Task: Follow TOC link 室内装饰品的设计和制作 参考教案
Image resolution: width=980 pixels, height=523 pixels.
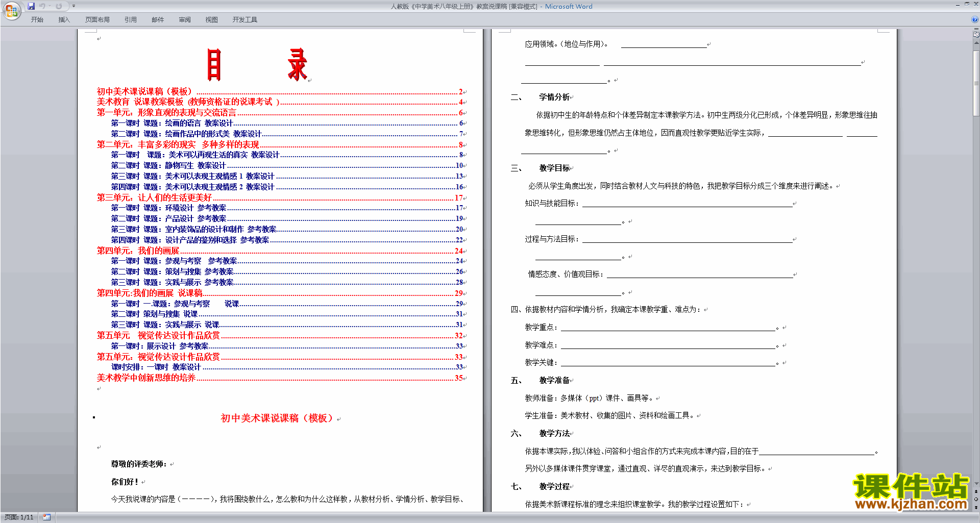Action: tap(287, 229)
